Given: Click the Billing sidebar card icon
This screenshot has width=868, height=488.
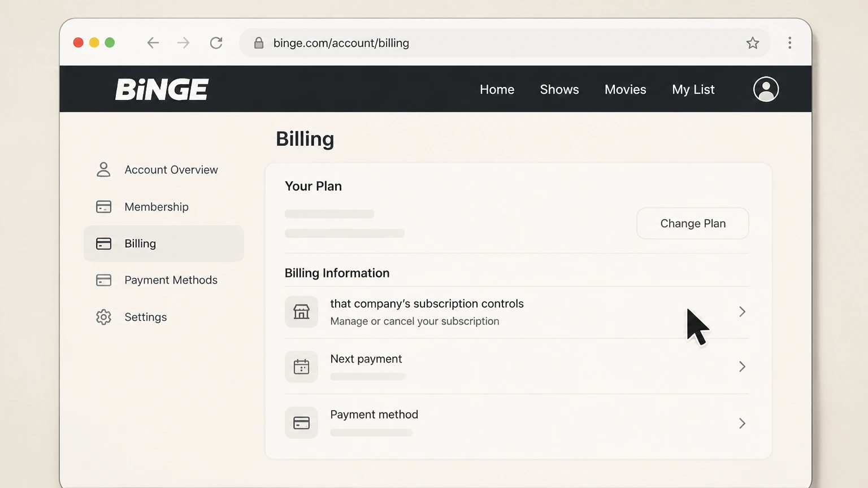Looking at the screenshot, I should (103, 243).
